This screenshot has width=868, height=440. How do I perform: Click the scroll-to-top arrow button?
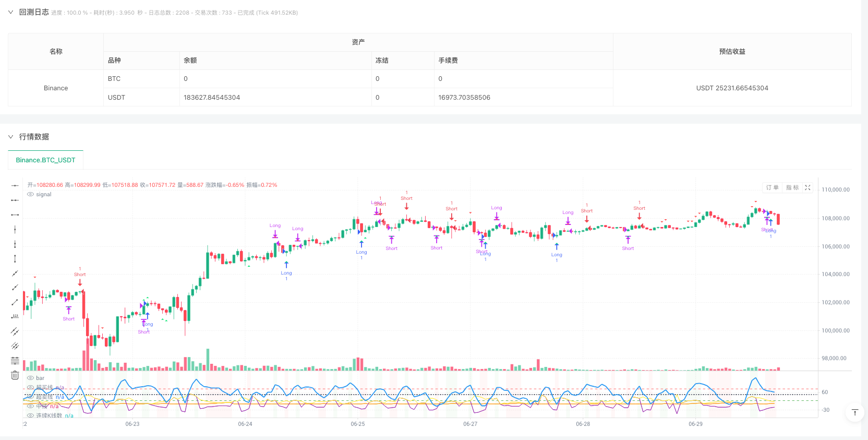pyautogui.click(x=854, y=413)
